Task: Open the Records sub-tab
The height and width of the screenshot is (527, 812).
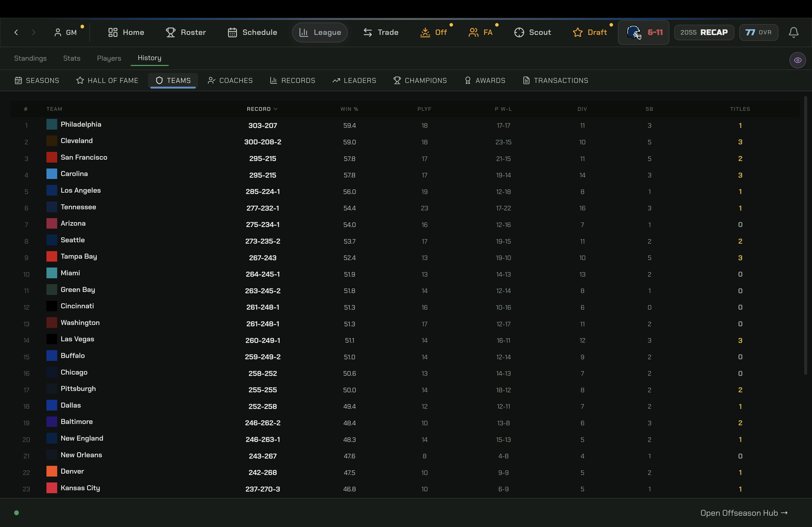Action: (292, 80)
